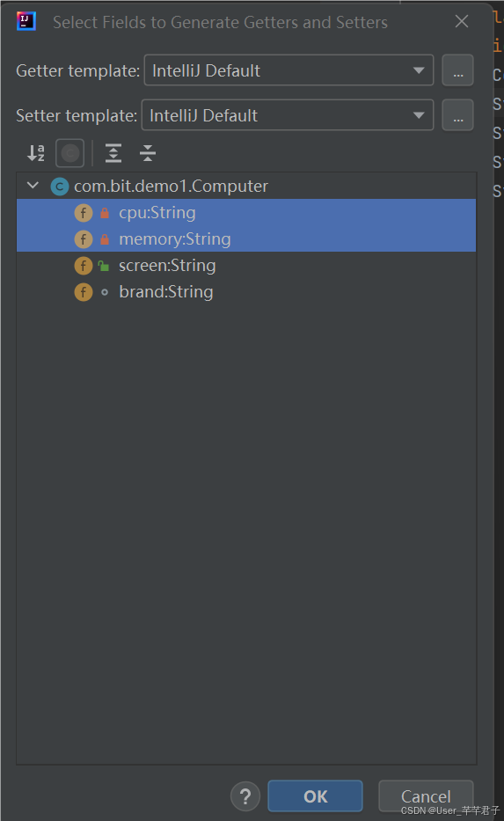Open help with the question mark button
This screenshot has width=504, height=821.
click(245, 796)
